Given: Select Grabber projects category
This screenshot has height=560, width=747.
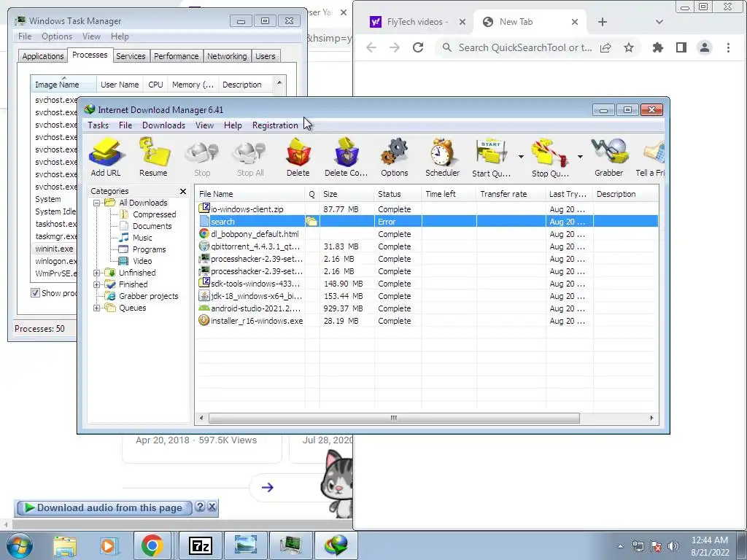Looking at the screenshot, I should [148, 296].
